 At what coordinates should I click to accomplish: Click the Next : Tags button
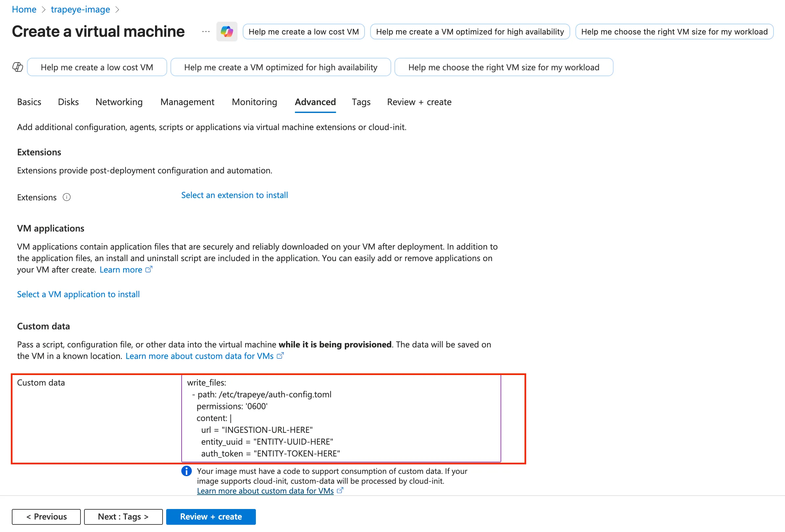pyautogui.click(x=123, y=517)
